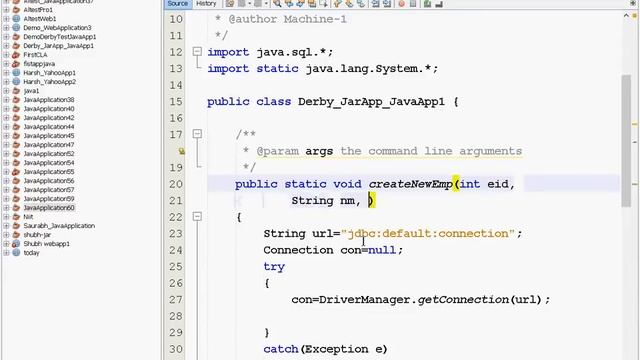
Task: Click the Demo_WebApplication3 globe icon
Action: tap(16, 28)
